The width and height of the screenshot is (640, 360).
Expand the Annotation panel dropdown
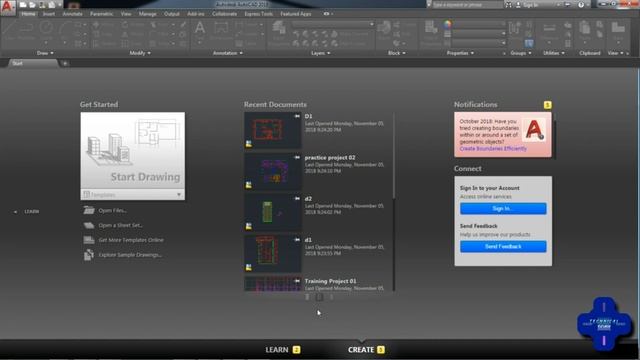pyautogui.click(x=228, y=53)
